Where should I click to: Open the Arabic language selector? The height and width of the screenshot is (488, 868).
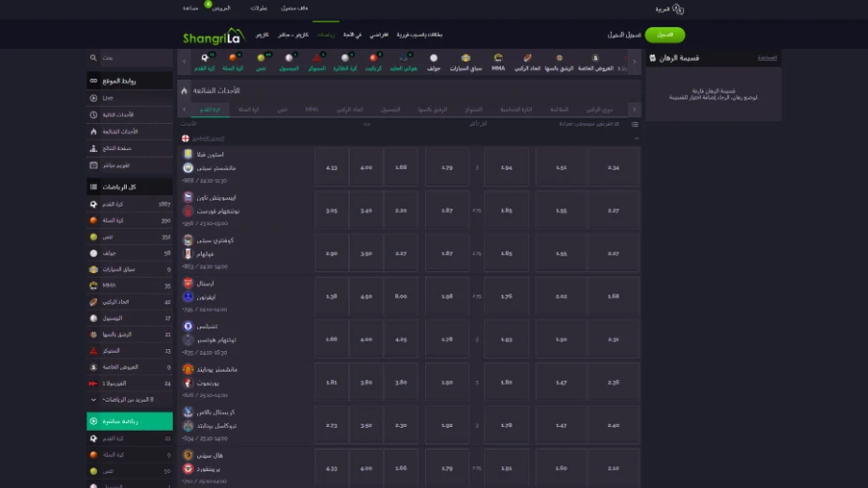[x=669, y=8]
